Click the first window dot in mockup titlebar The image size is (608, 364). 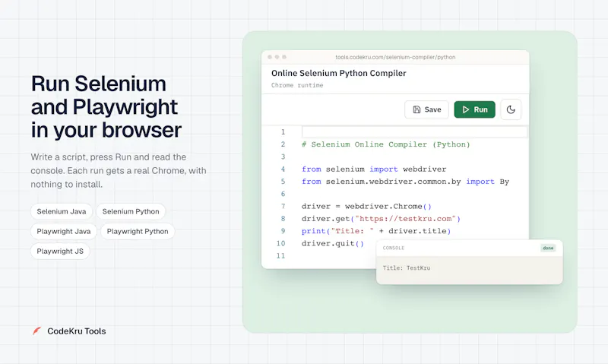tap(270, 57)
